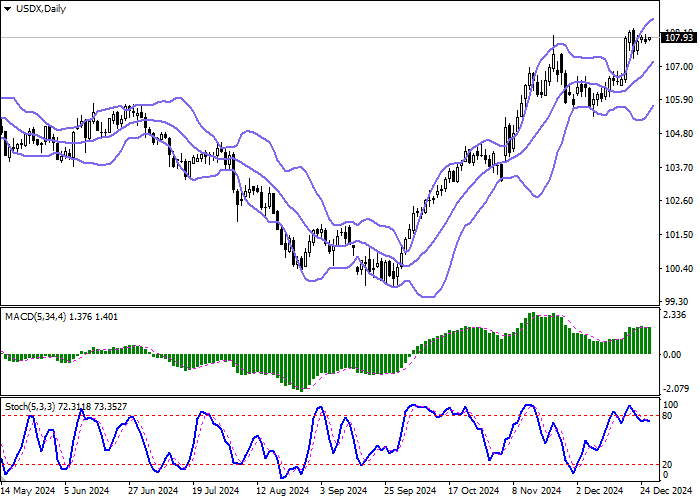The height and width of the screenshot is (500, 700).
Task: Select the 8 Nov 2024 date label
Action: pos(535,491)
